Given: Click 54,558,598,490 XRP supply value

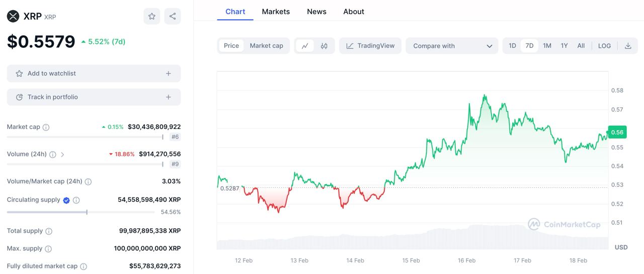Looking at the screenshot, I should [149, 200].
